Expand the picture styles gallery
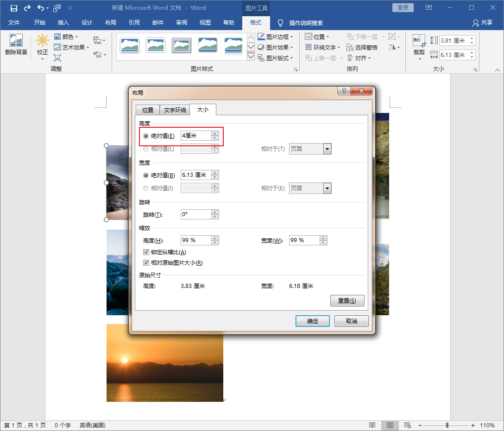This screenshot has height=431, width=504. coord(251,56)
